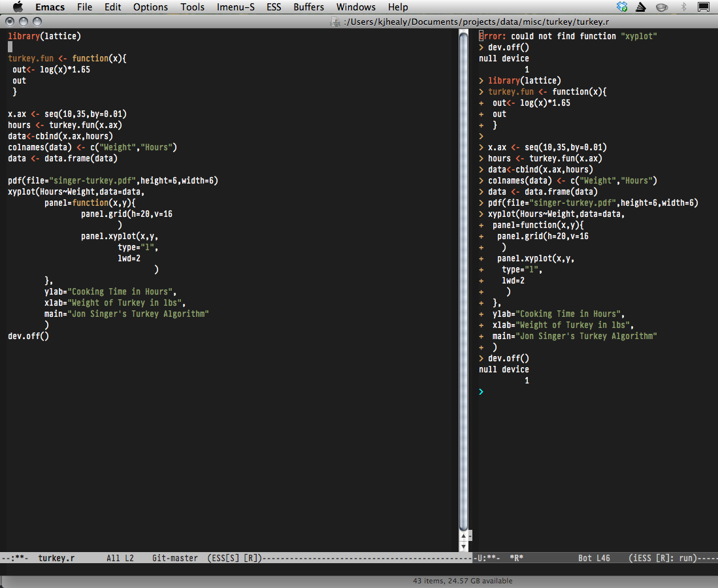
Task: Click the turkey.r buffer name in mode line
Action: pyautogui.click(x=56, y=559)
